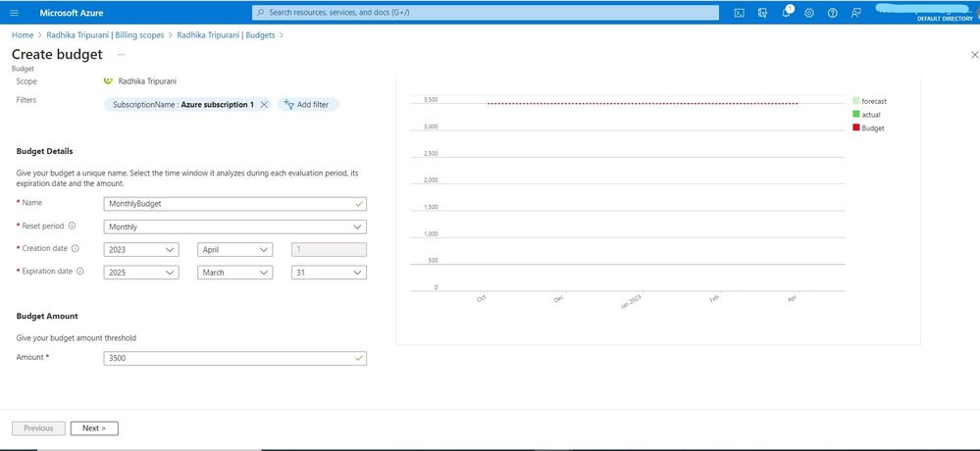Viewport: 980px width, 451px height.
Task: Open Radhika Tripurani | Budgets breadcrumb
Action: (x=226, y=35)
